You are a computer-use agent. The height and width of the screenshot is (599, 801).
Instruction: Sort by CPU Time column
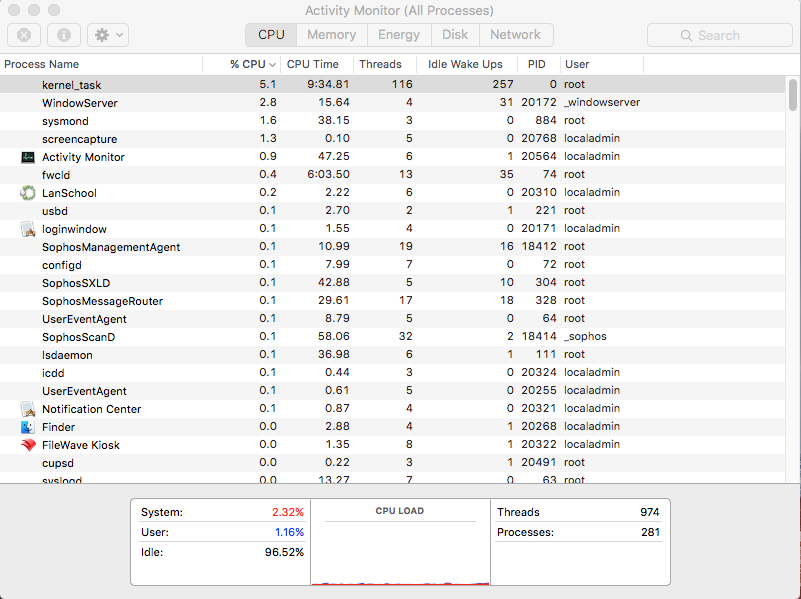[317, 64]
